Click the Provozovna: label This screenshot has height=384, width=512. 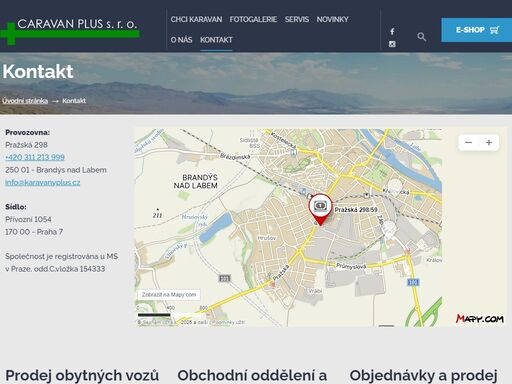pos(27,132)
